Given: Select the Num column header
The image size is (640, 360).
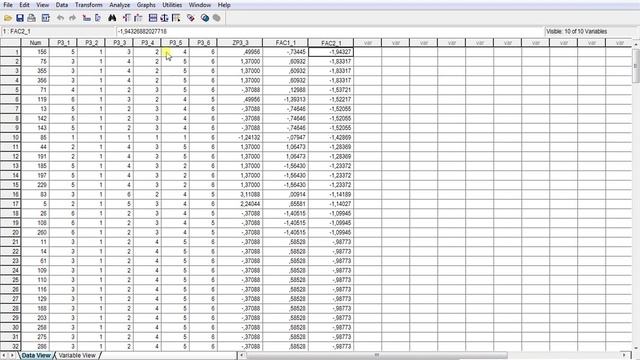Looking at the screenshot, I should (x=35, y=42).
